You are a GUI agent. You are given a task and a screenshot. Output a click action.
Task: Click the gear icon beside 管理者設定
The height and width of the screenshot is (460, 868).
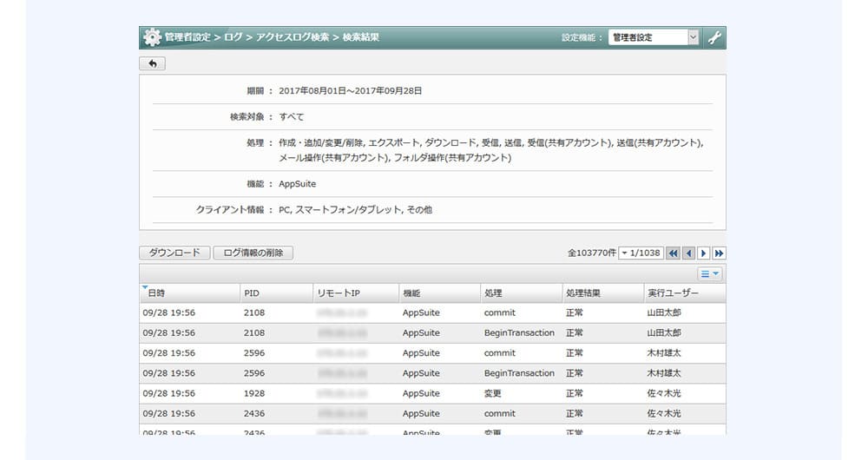pyautogui.click(x=152, y=37)
